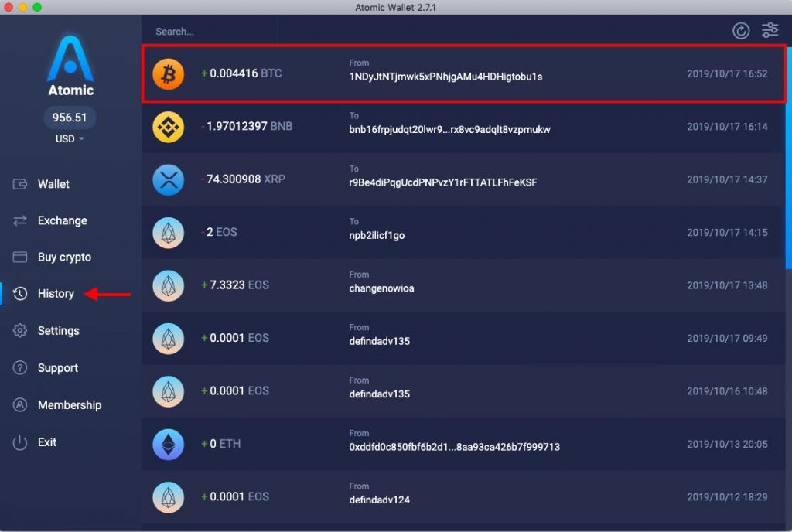This screenshot has width=792, height=532.
Task: Click the Membership badge icon
Action: tap(19, 405)
